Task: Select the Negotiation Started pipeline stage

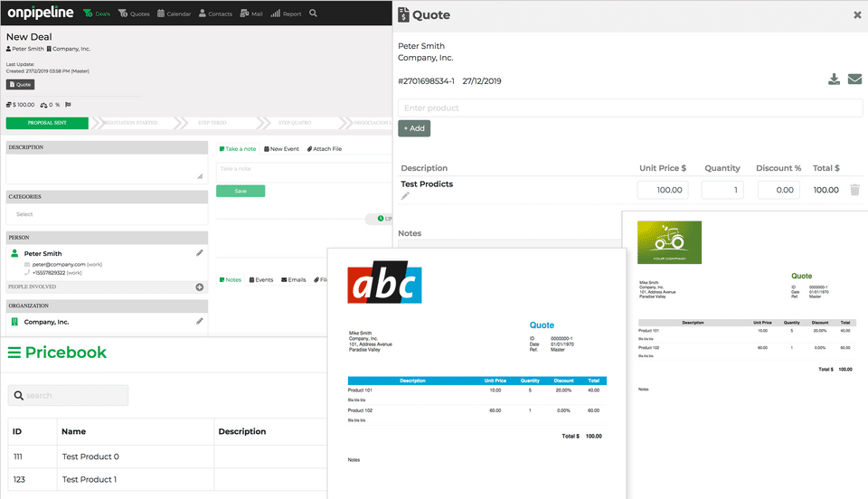Action: (130, 123)
